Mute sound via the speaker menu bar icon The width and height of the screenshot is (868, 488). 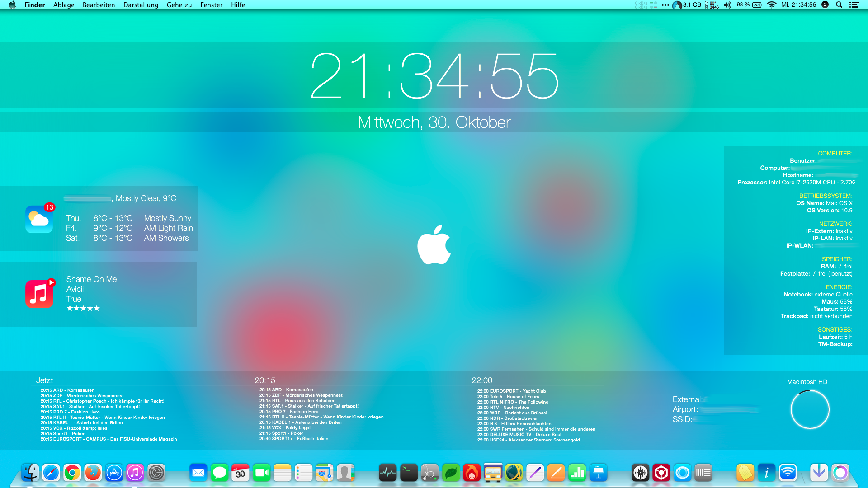(727, 5)
